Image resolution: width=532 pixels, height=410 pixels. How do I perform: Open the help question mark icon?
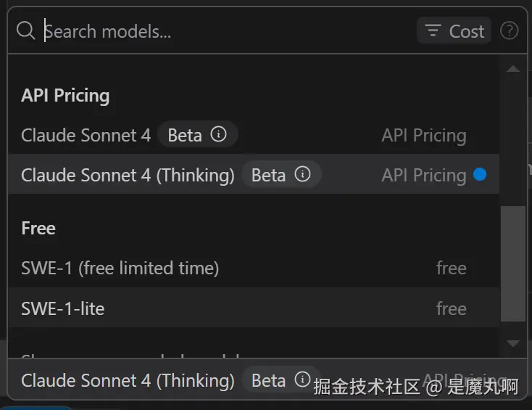click(x=510, y=31)
